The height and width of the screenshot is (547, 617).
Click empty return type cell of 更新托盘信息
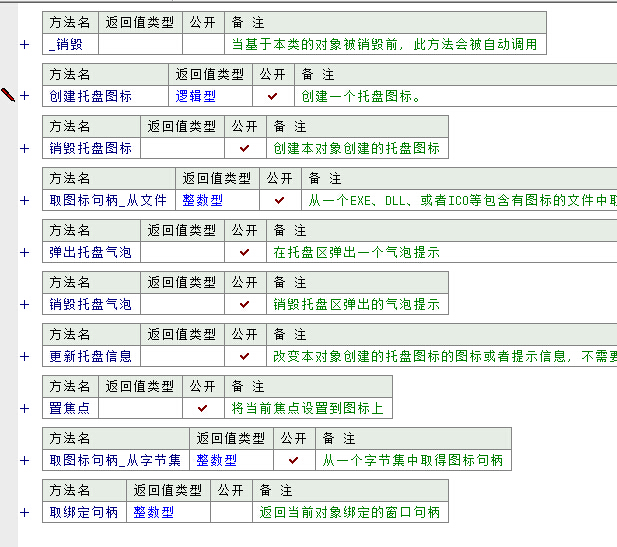182,356
